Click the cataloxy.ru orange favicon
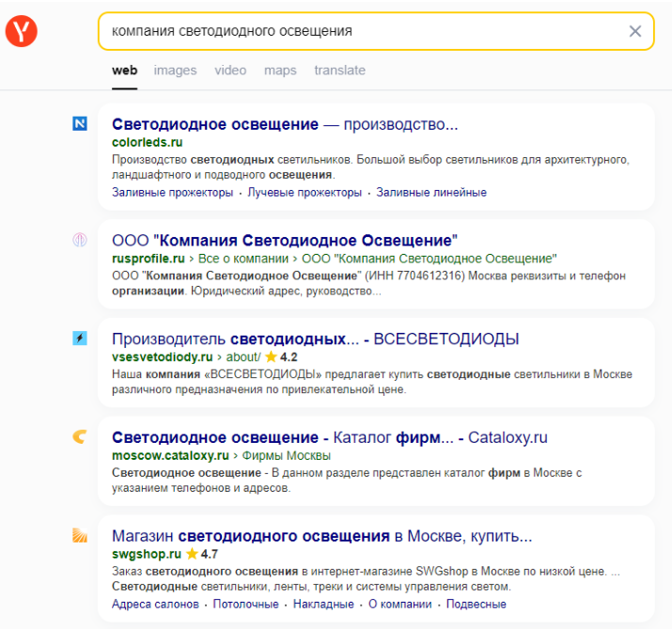Viewport: 672px width, 629px height. point(80,436)
